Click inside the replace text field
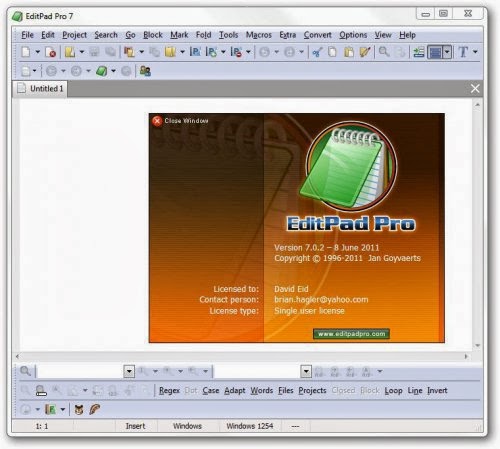This screenshot has height=449, width=500. (257, 371)
